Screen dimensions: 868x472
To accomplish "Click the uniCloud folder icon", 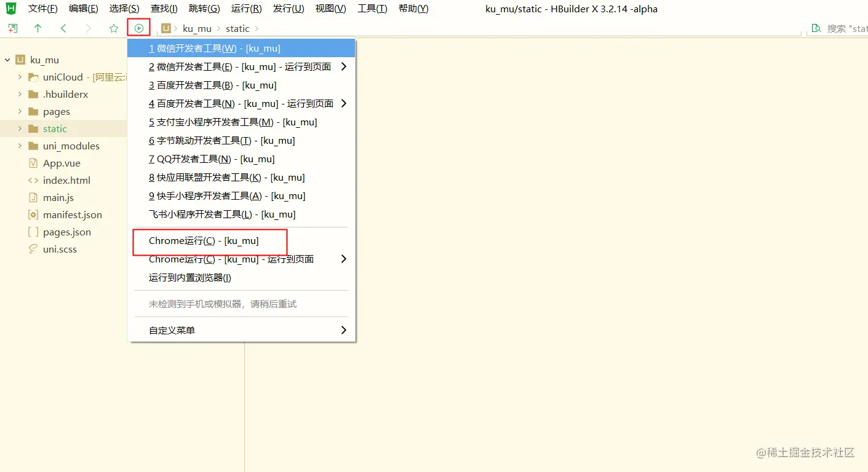I will pos(33,77).
